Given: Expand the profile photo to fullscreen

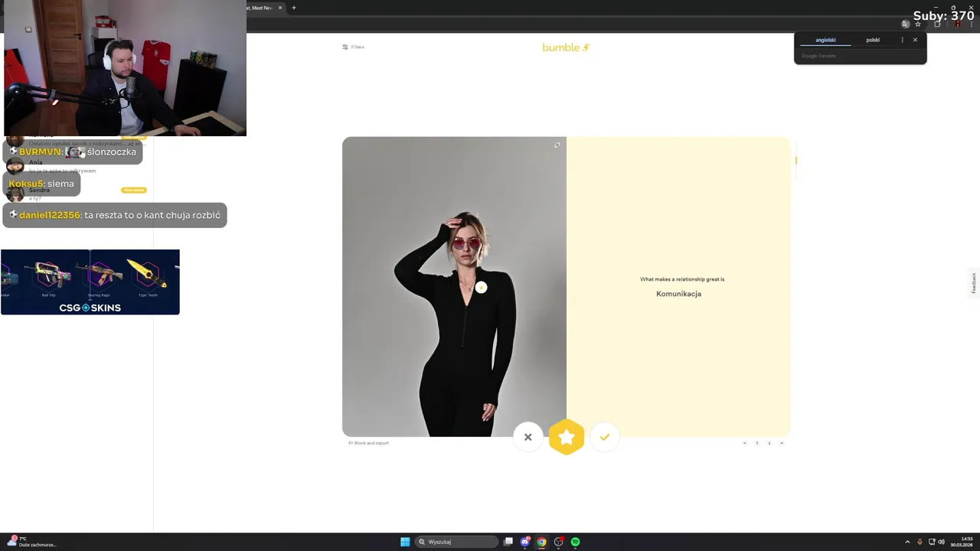Looking at the screenshot, I should coord(557,145).
